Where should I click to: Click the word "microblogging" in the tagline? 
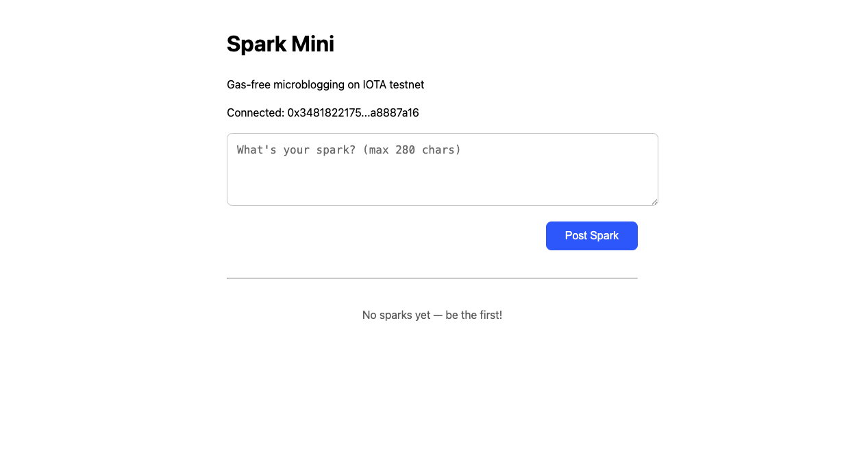pos(309,85)
